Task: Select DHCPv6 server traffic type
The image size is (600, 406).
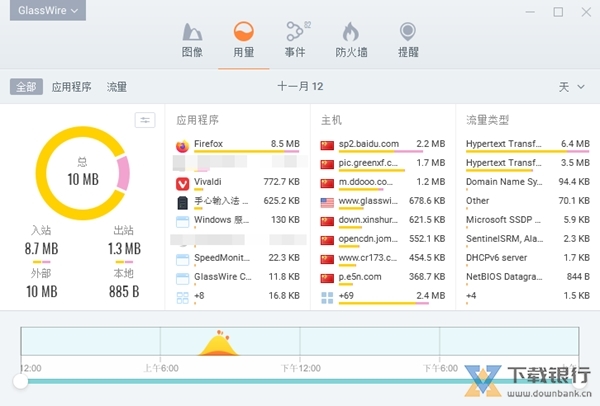Action: [528, 259]
